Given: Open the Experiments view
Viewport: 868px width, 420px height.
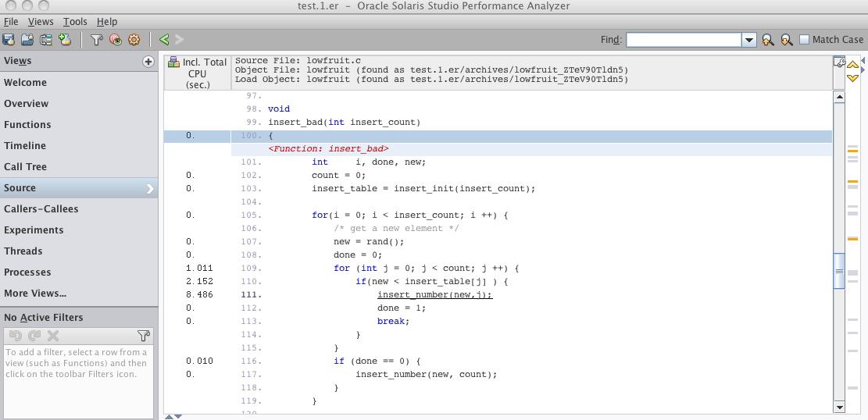Looking at the screenshot, I should [x=79, y=230].
